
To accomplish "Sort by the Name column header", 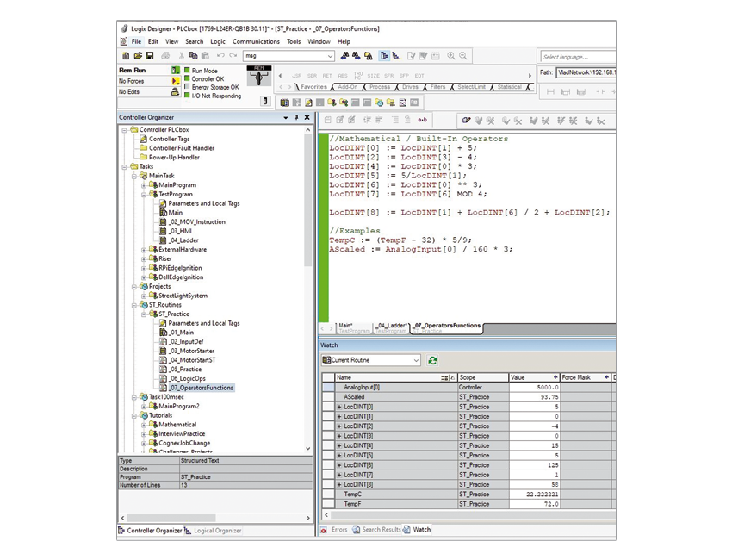I will tap(396, 377).
